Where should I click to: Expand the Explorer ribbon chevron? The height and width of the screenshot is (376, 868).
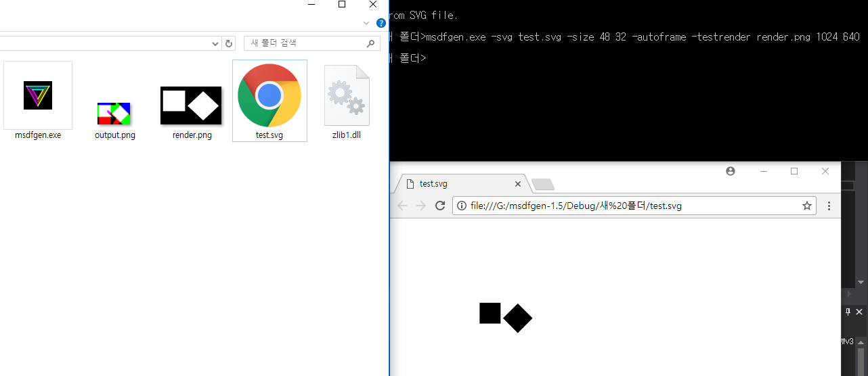pyautogui.click(x=366, y=23)
